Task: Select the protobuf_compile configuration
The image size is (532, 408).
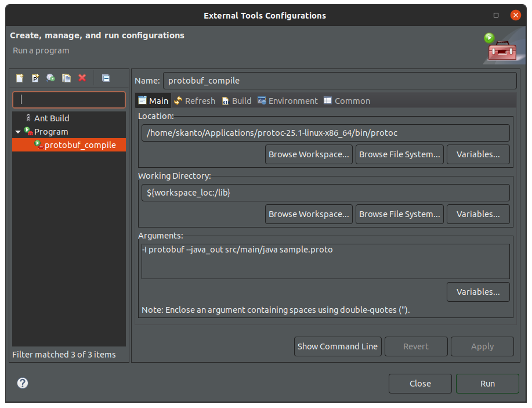Action: 69,145
